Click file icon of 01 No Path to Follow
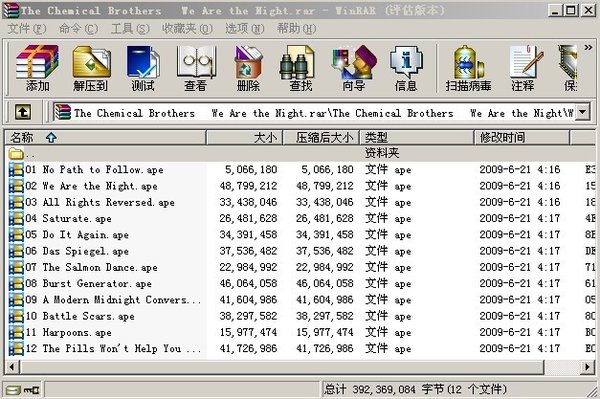Viewport: 600px width, 399px height. pos(16,169)
